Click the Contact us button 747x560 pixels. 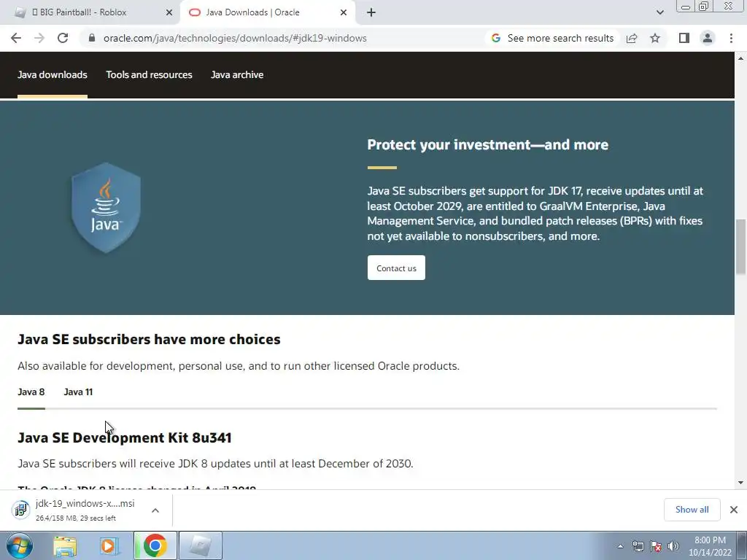tap(396, 268)
